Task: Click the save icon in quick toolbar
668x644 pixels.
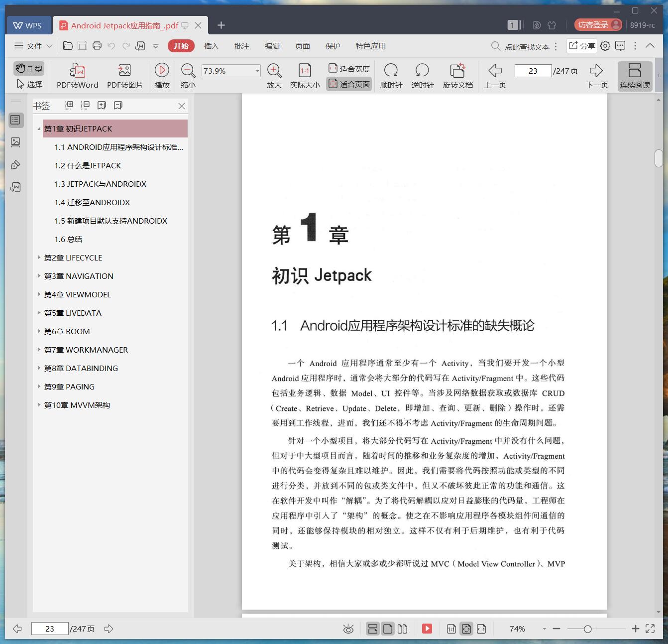Action: click(83, 46)
